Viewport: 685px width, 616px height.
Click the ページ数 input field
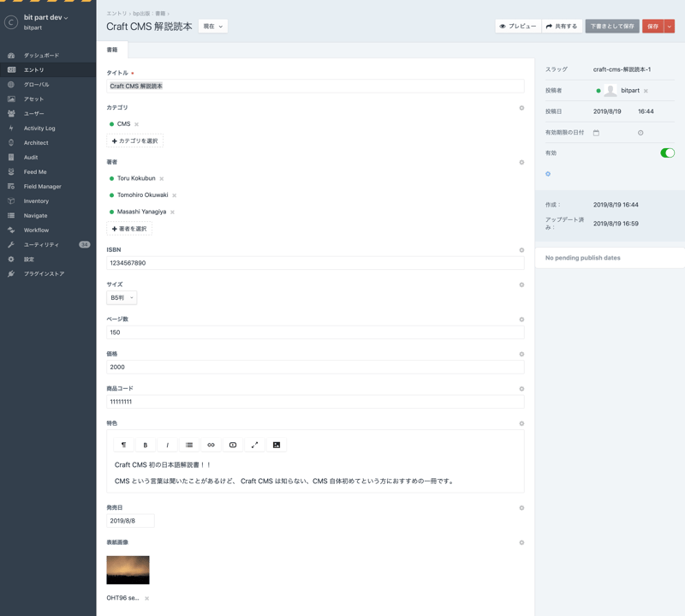click(315, 332)
